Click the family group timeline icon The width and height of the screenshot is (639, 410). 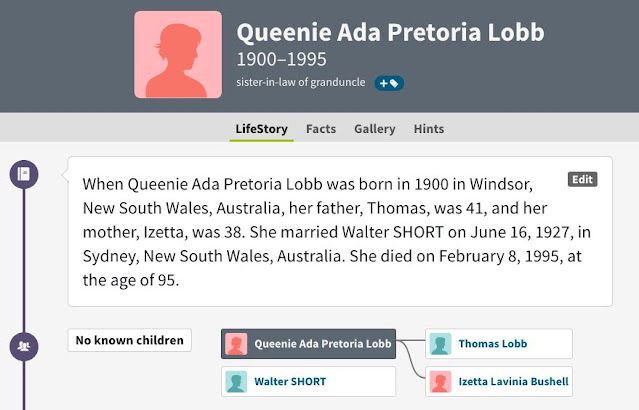pyautogui.click(x=24, y=346)
